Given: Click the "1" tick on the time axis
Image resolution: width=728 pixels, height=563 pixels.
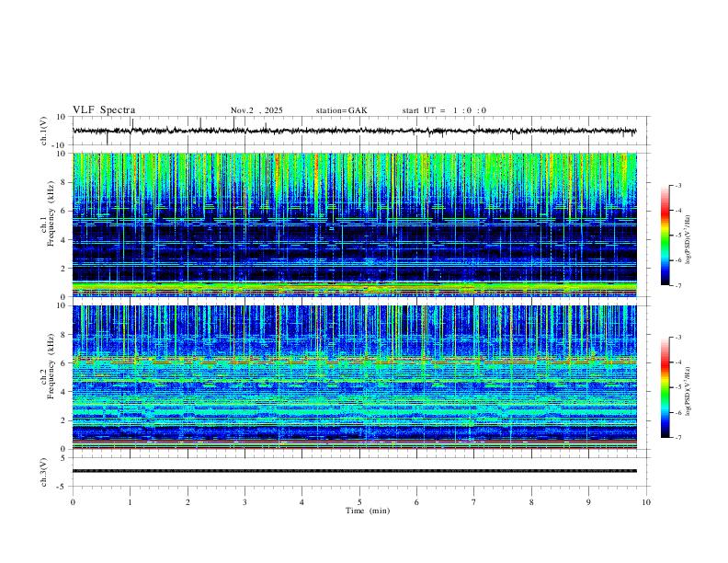Looking at the screenshot, I should click(x=130, y=502).
